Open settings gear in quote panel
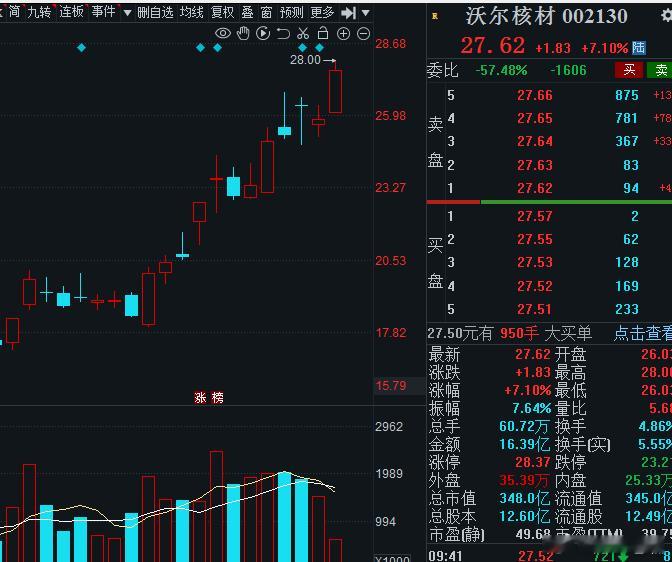This screenshot has height=562, width=672. [666, 16]
